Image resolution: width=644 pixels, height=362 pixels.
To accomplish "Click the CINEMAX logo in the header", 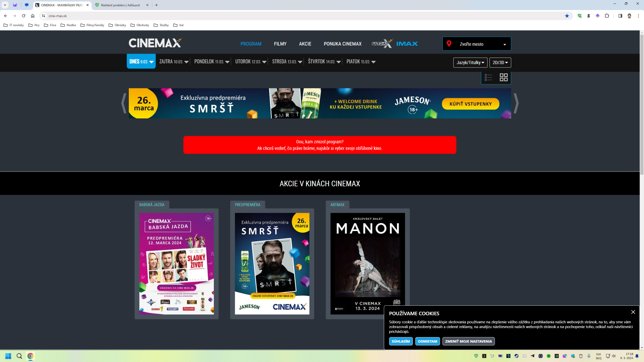I will tap(155, 42).
